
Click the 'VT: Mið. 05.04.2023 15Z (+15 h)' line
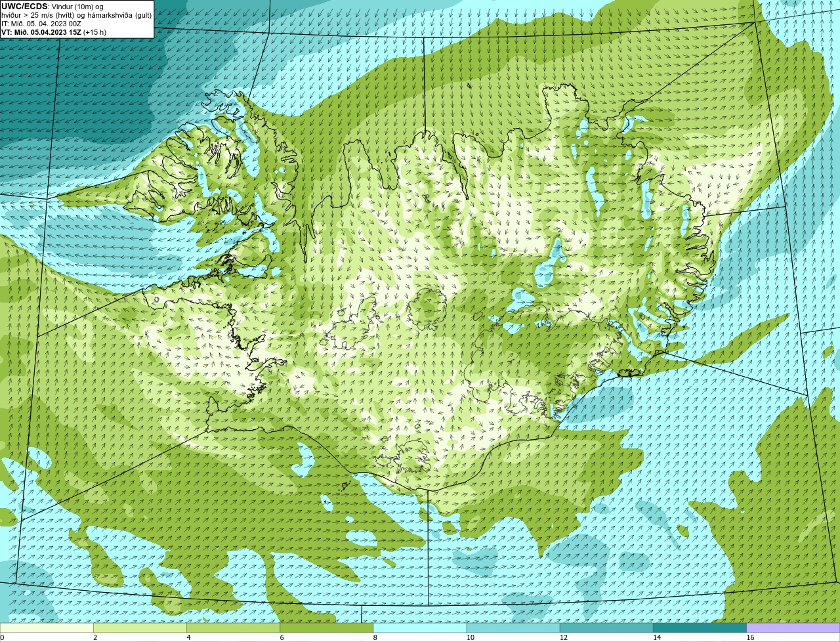(x=54, y=32)
